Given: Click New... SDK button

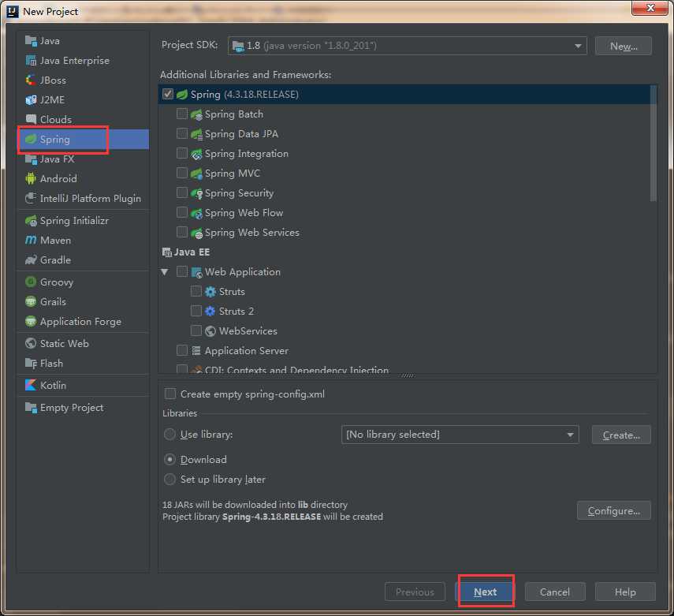Looking at the screenshot, I should point(624,46).
